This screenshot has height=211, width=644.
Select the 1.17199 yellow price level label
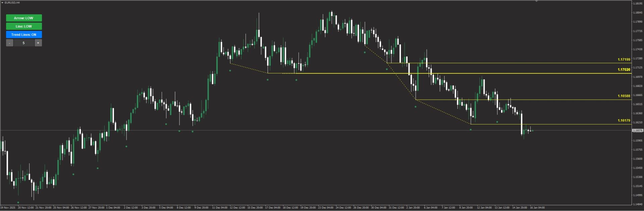click(624, 60)
